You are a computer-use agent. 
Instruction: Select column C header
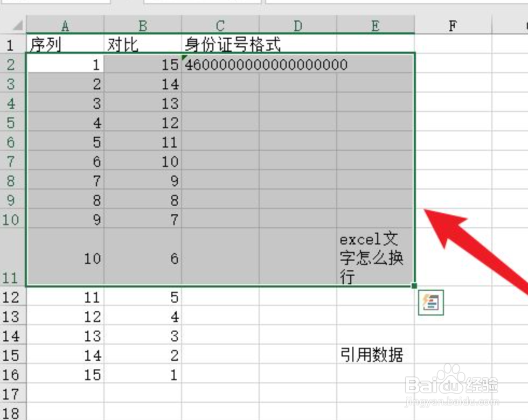220,25
